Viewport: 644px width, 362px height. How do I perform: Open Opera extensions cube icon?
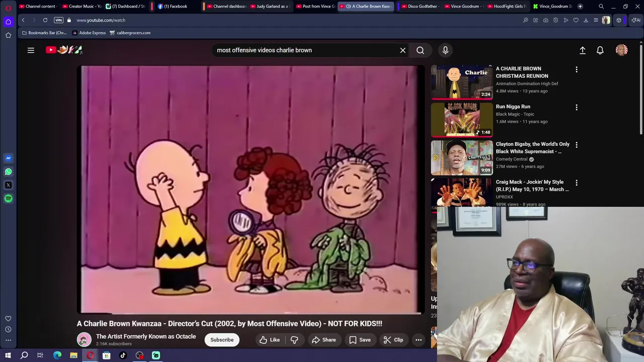[x=619, y=20]
